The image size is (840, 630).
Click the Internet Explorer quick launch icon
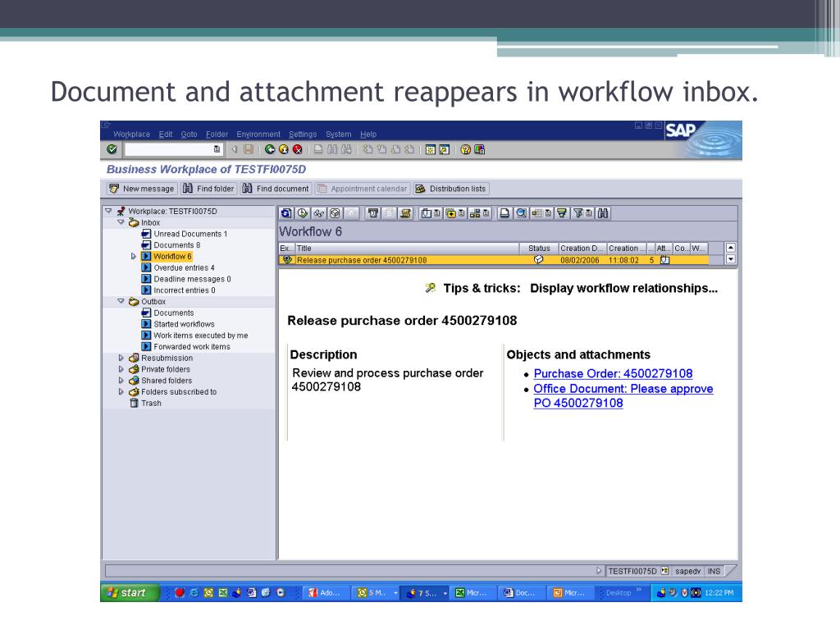pos(194,592)
